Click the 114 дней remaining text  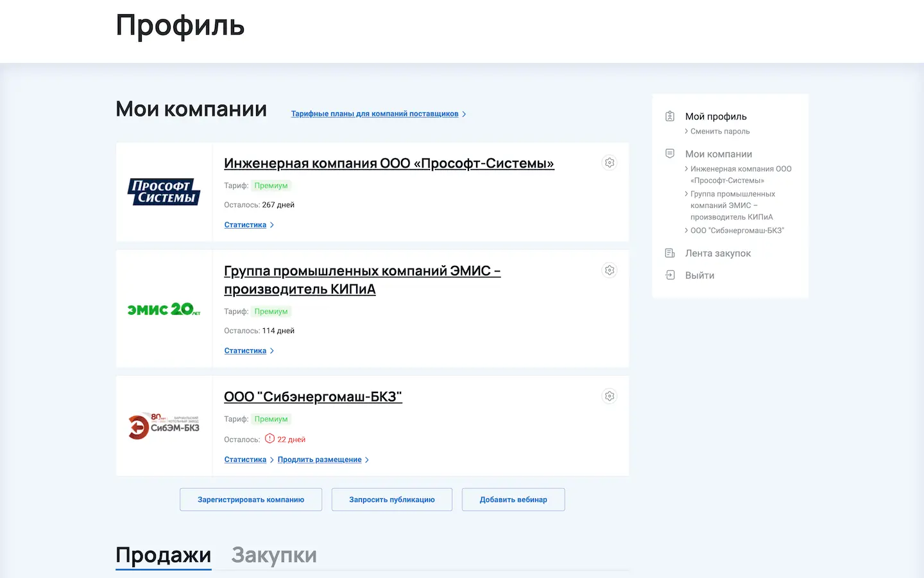click(x=278, y=331)
